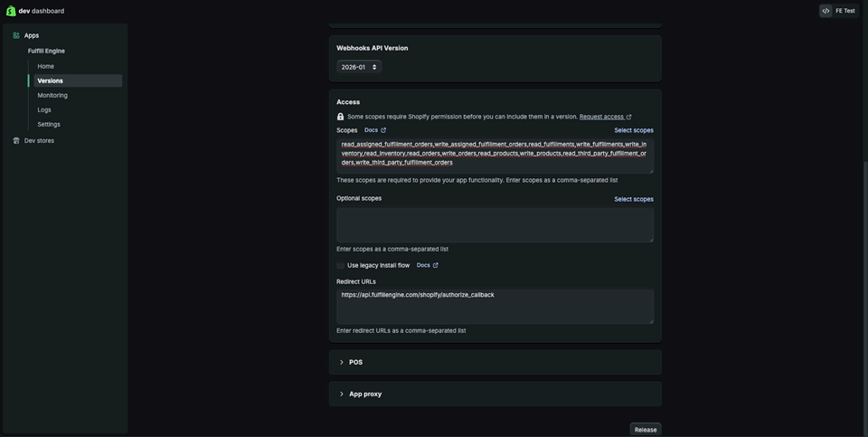Click the Dev stores icon in sidebar
This screenshot has width=868, height=437.
point(16,140)
